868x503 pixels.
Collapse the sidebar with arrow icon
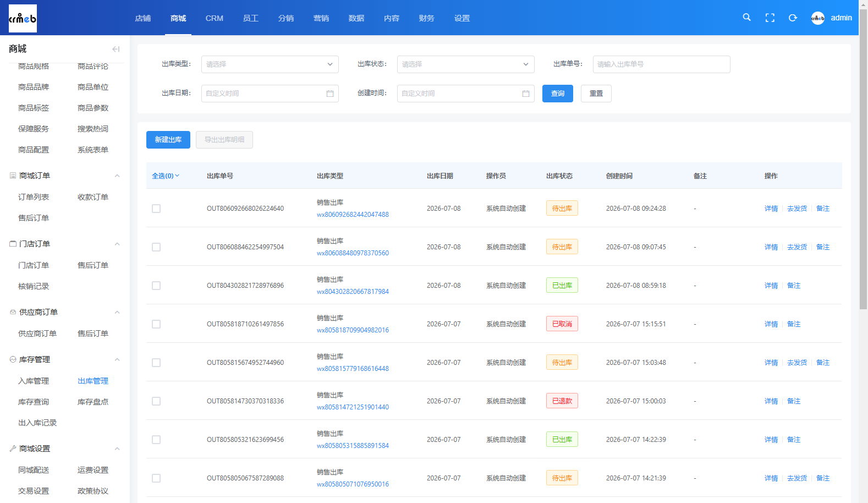tap(116, 49)
